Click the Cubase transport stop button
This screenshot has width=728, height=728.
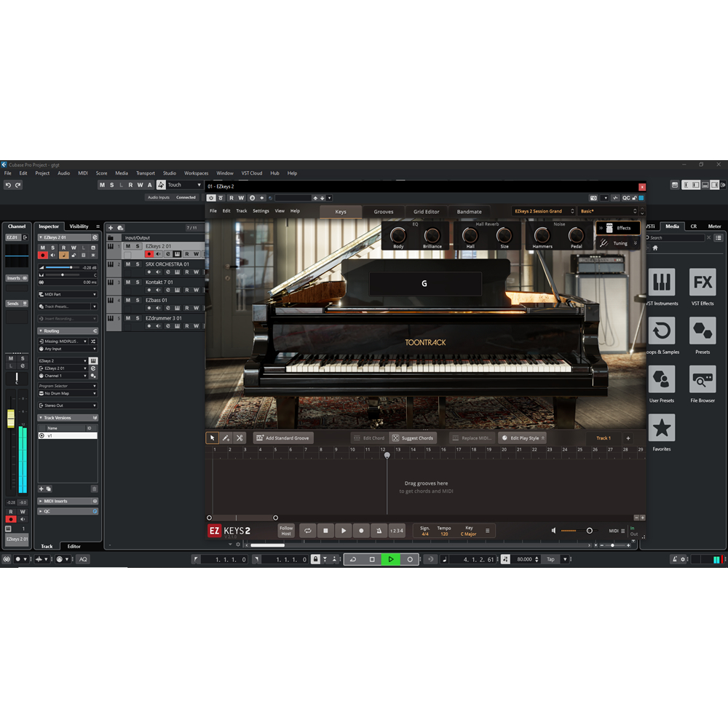(x=372, y=559)
